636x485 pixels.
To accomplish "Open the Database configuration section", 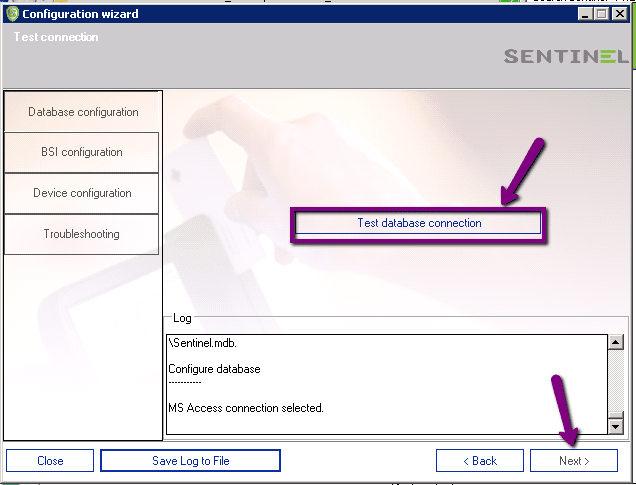I will [x=82, y=112].
